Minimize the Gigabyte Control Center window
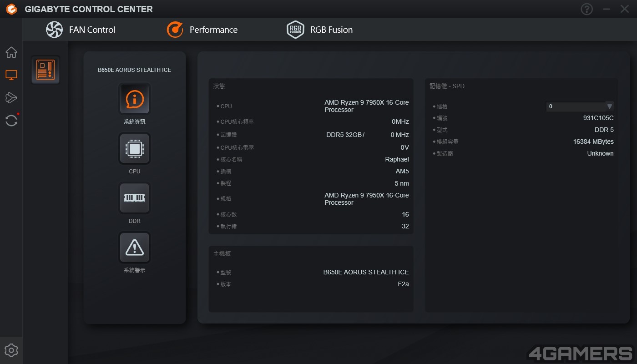 click(x=607, y=9)
